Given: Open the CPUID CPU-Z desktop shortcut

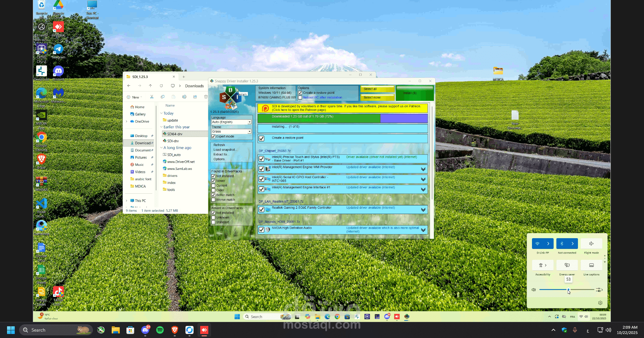Looking at the screenshot, I should tap(42, 53).
